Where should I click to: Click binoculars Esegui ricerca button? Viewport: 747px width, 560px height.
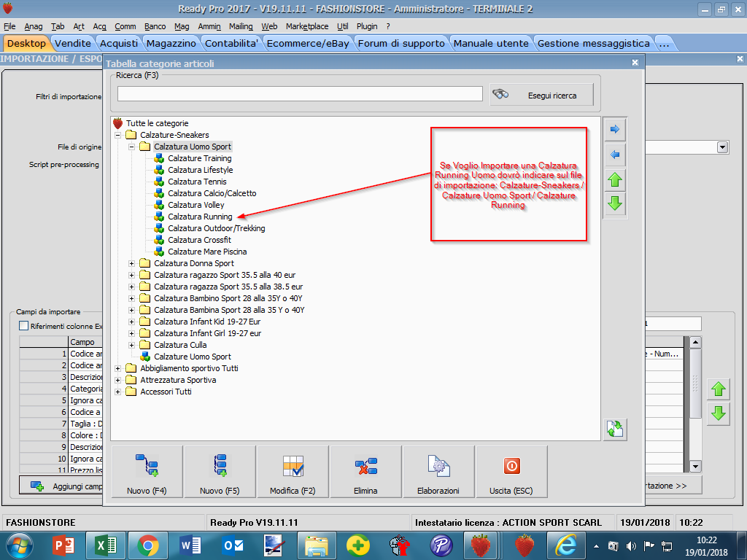(x=542, y=95)
